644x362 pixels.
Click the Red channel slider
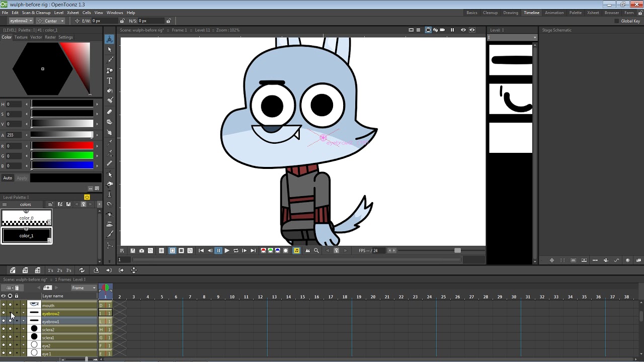(x=62, y=146)
